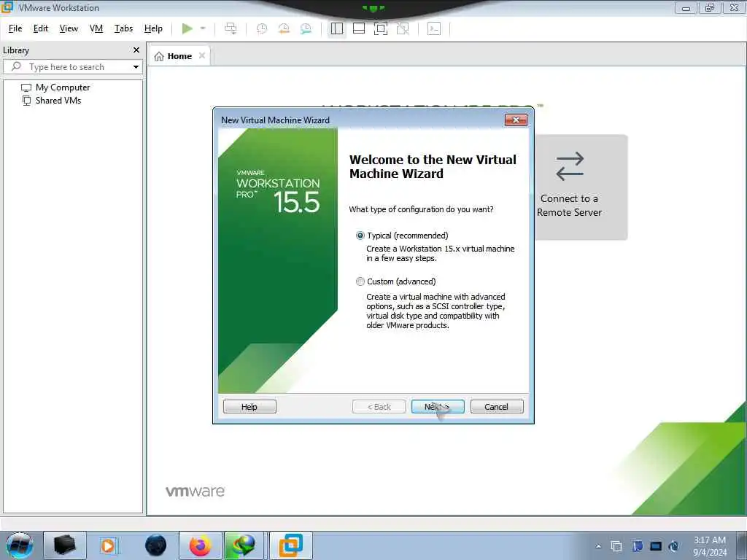Select Typical (recommended) radio button
Viewport: 747px width, 560px height.
[360, 236]
